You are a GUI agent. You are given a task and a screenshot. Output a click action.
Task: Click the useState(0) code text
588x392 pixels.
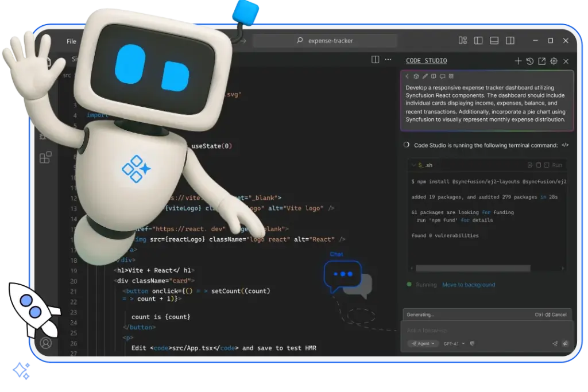coord(211,146)
